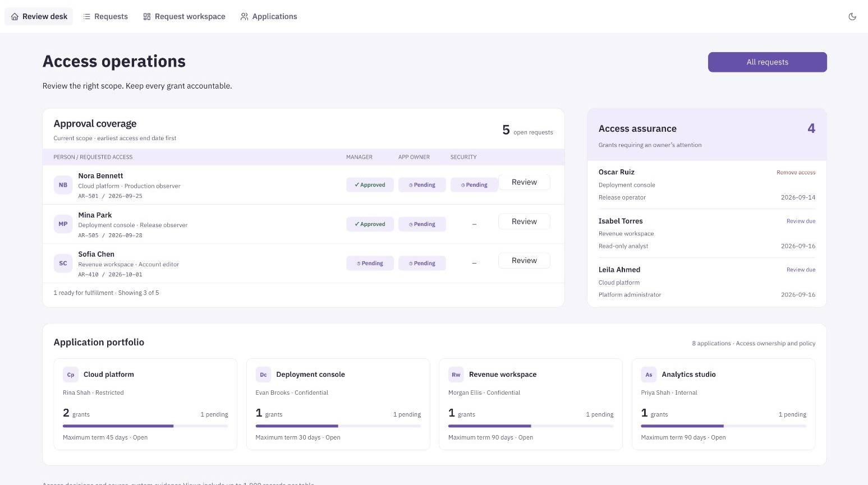This screenshot has height=485, width=868.
Task: Click the Rw icon on Revenue workspace card
Action: click(456, 375)
